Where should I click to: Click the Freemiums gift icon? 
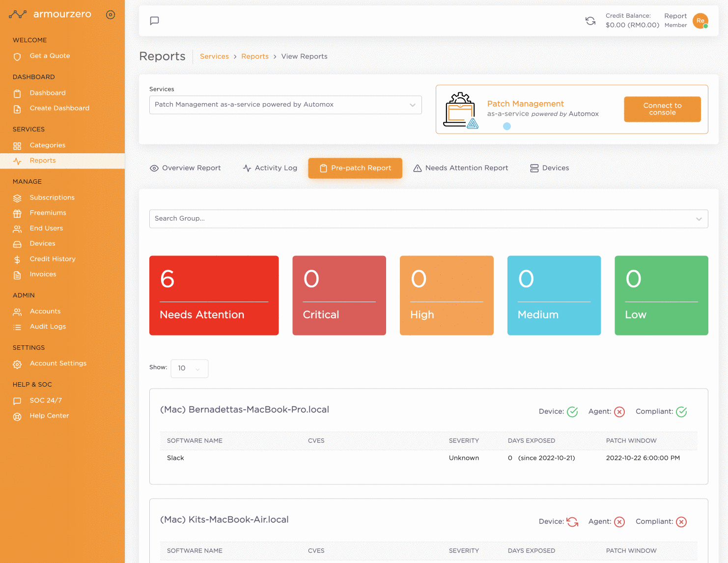[17, 213]
